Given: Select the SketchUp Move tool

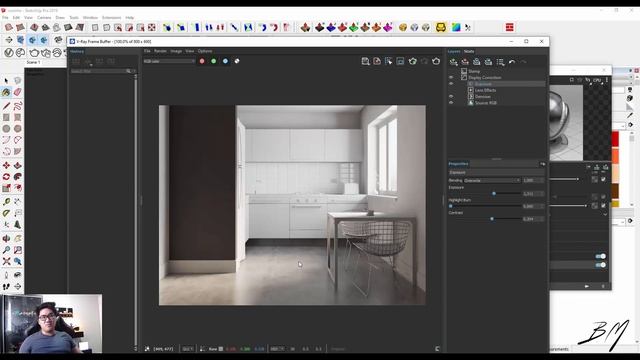Looking at the screenshot, I should 6,165.
